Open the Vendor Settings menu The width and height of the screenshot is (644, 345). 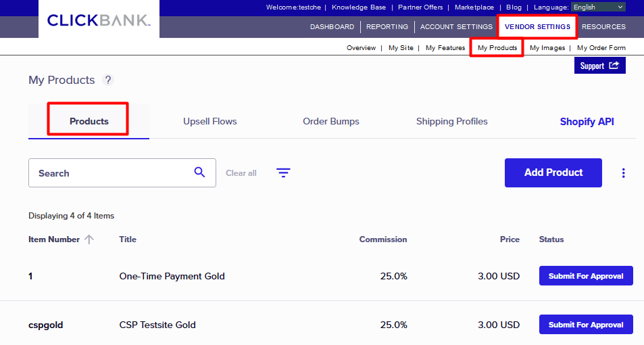click(537, 27)
